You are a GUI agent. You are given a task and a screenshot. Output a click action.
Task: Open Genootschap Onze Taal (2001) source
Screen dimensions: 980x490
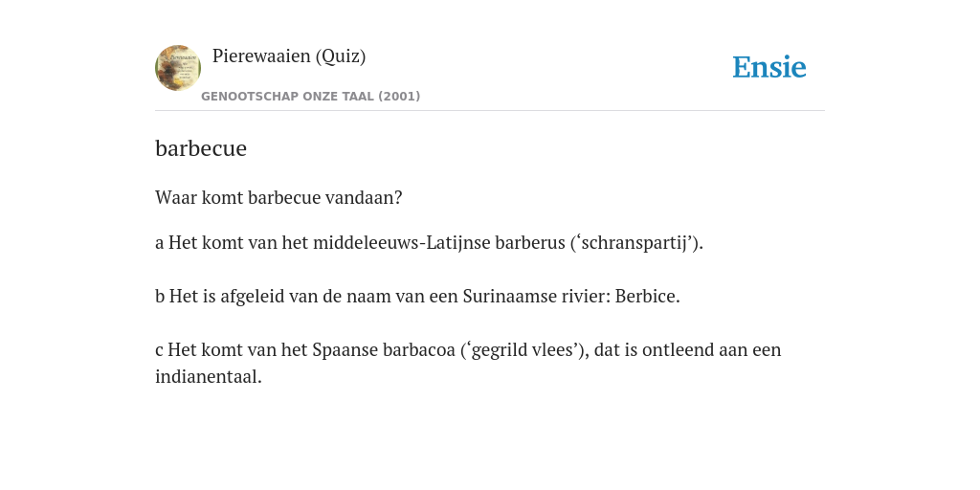point(311,97)
